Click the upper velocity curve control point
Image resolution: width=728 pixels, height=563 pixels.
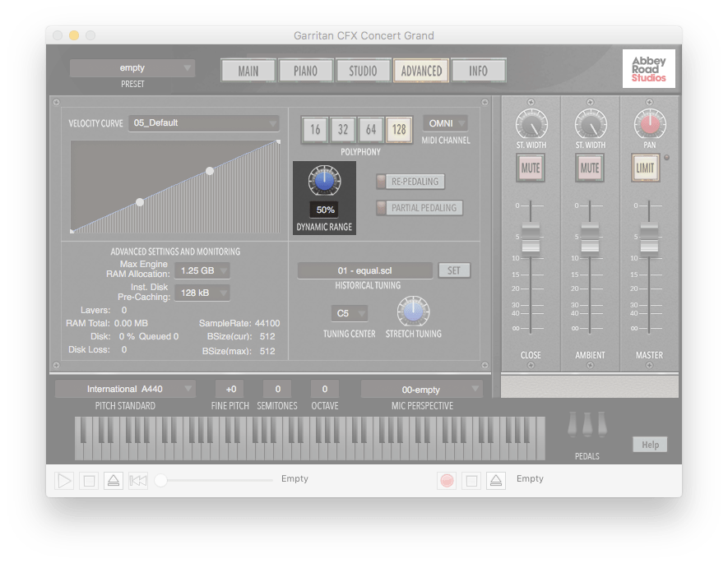tap(210, 171)
